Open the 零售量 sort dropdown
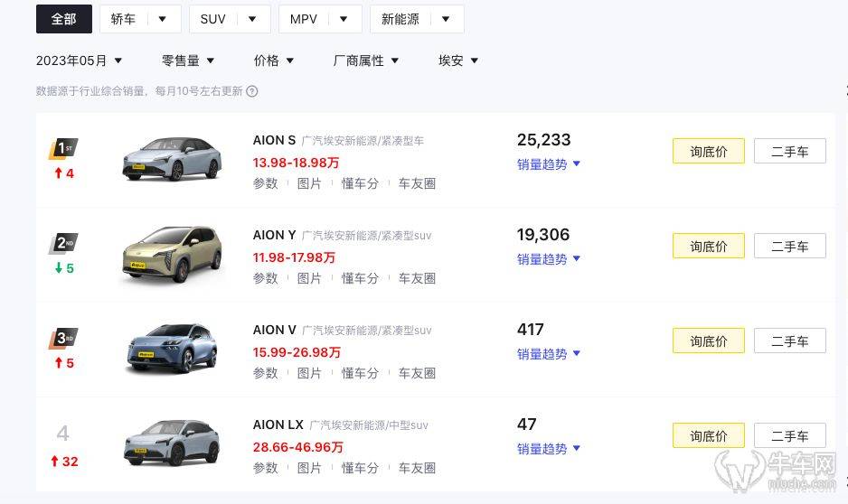This screenshot has height=504, width=848. click(x=188, y=61)
